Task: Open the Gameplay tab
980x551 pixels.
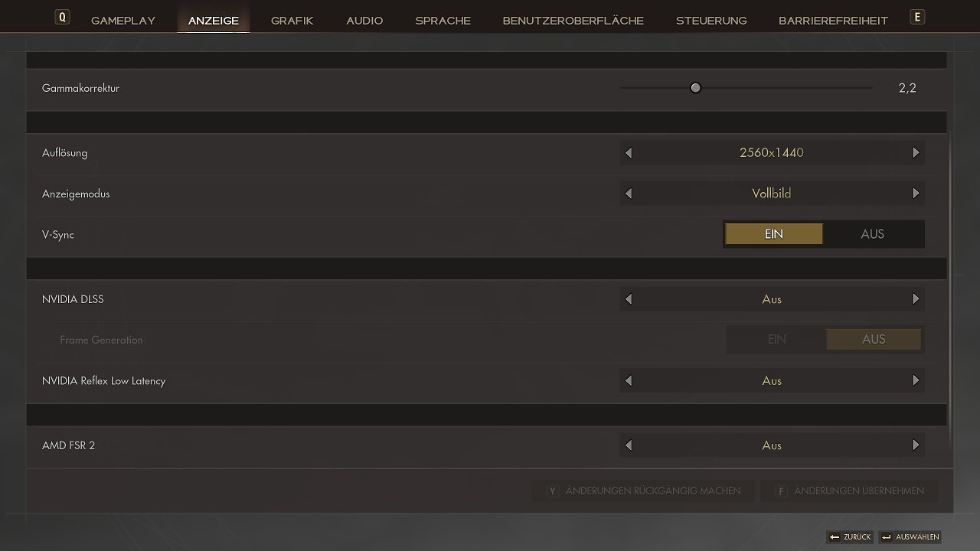Action: pos(123,21)
